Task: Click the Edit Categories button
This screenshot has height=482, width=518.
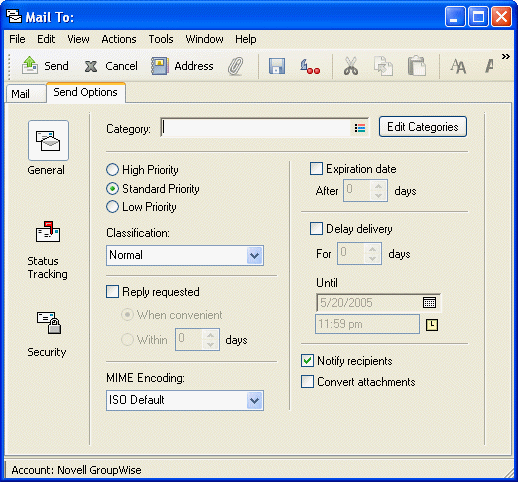Action: tap(423, 127)
